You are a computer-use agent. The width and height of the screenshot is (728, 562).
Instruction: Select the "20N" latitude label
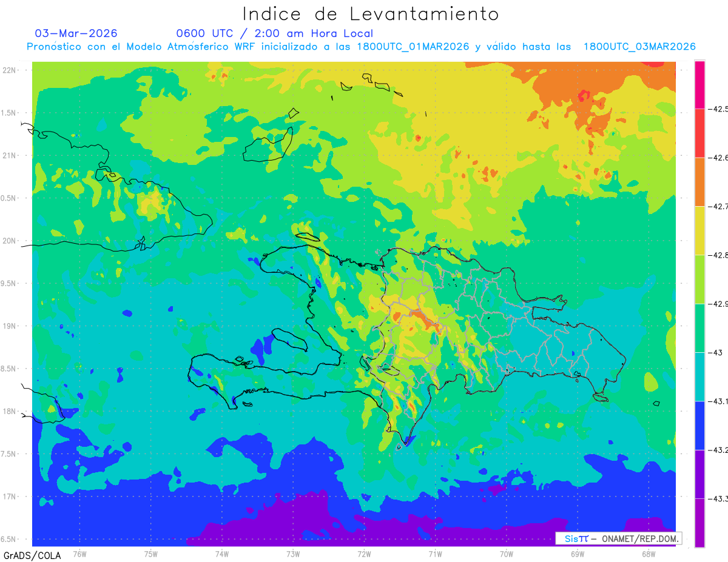coord(9,241)
